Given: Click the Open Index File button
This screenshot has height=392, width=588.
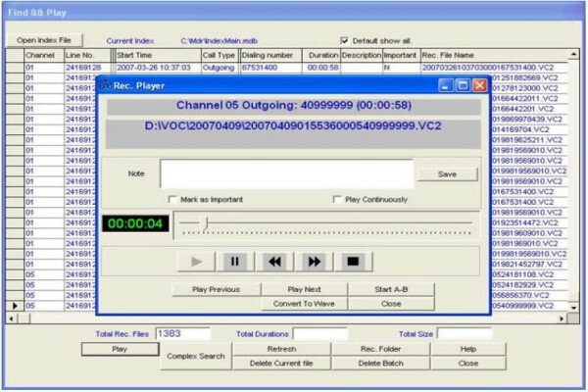Looking at the screenshot, I should [x=44, y=40].
